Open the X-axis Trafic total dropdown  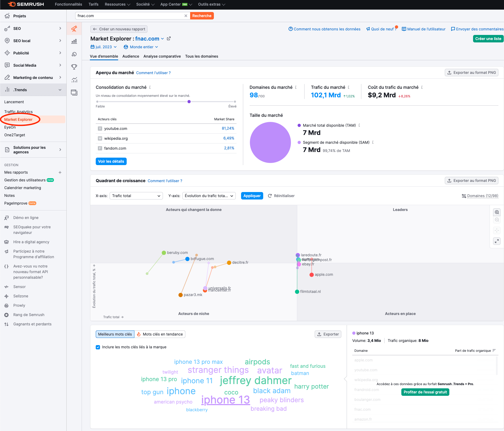tap(136, 196)
